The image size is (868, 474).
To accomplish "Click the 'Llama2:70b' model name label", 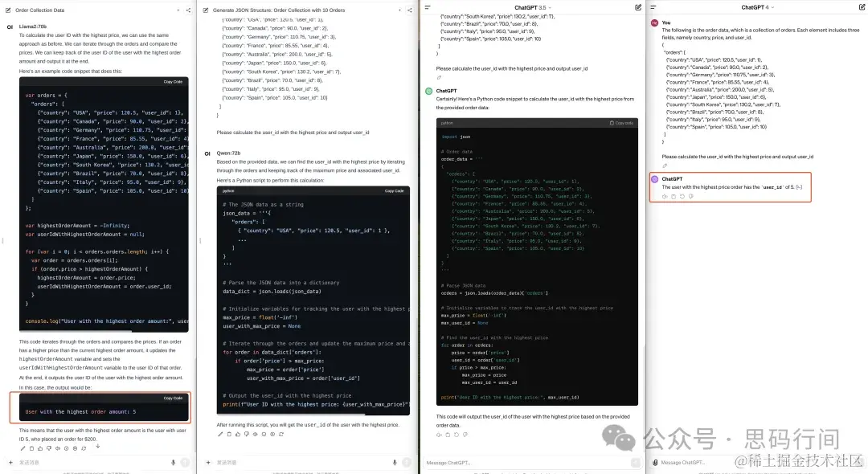I will 33,26.
